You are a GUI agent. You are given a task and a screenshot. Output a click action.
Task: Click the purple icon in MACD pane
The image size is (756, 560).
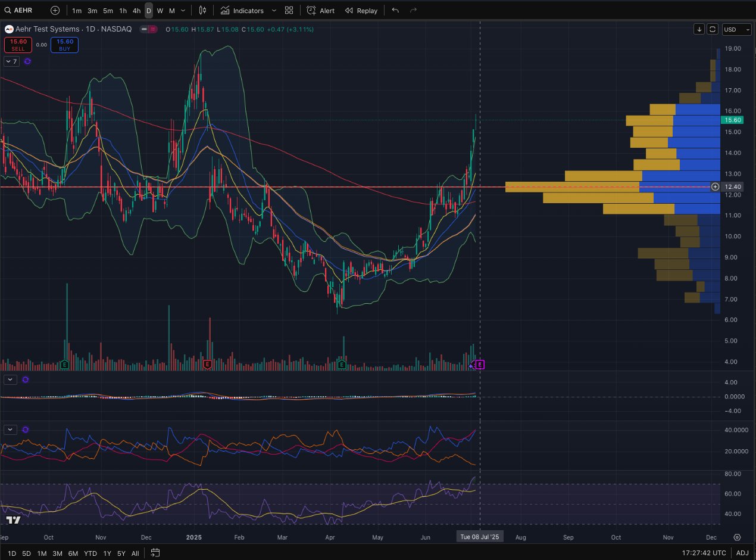pos(26,379)
